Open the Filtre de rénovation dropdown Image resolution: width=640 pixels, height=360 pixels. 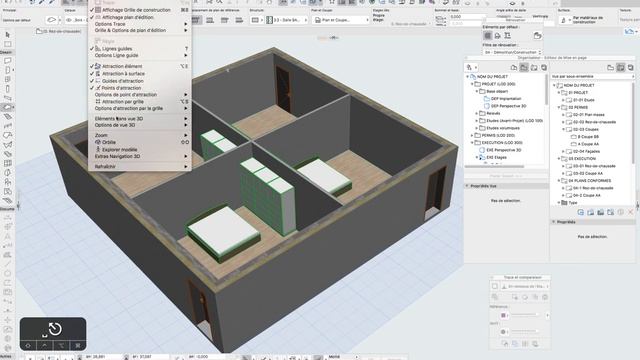click(512, 52)
